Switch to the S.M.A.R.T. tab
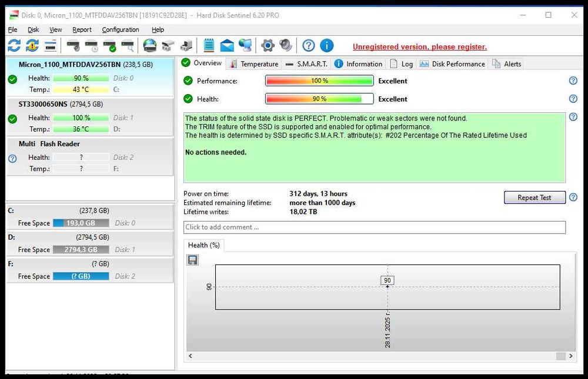Screen dimensions: 588x379 306,64
